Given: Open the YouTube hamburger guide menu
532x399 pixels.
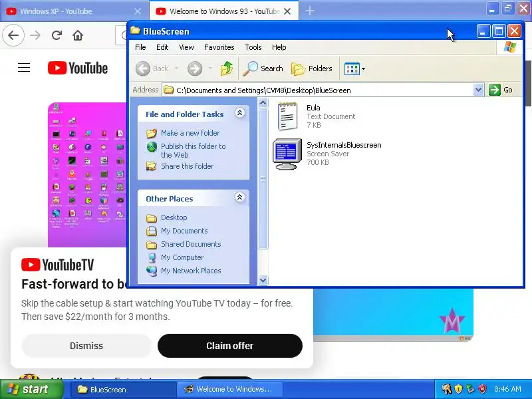Looking at the screenshot, I should click(x=24, y=68).
